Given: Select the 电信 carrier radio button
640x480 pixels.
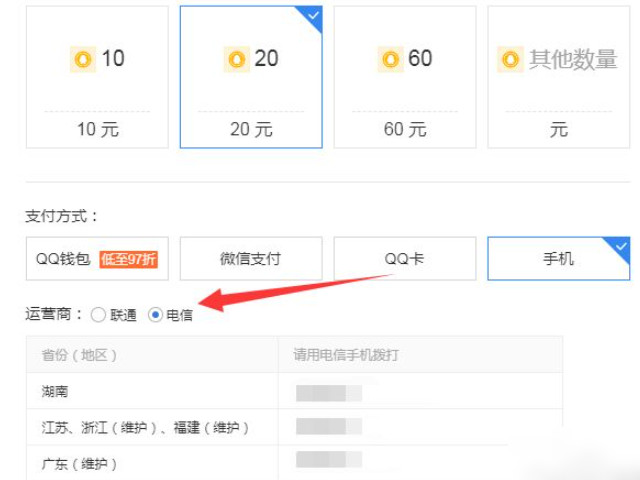Looking at the screenshot, I should coord(156,315).
